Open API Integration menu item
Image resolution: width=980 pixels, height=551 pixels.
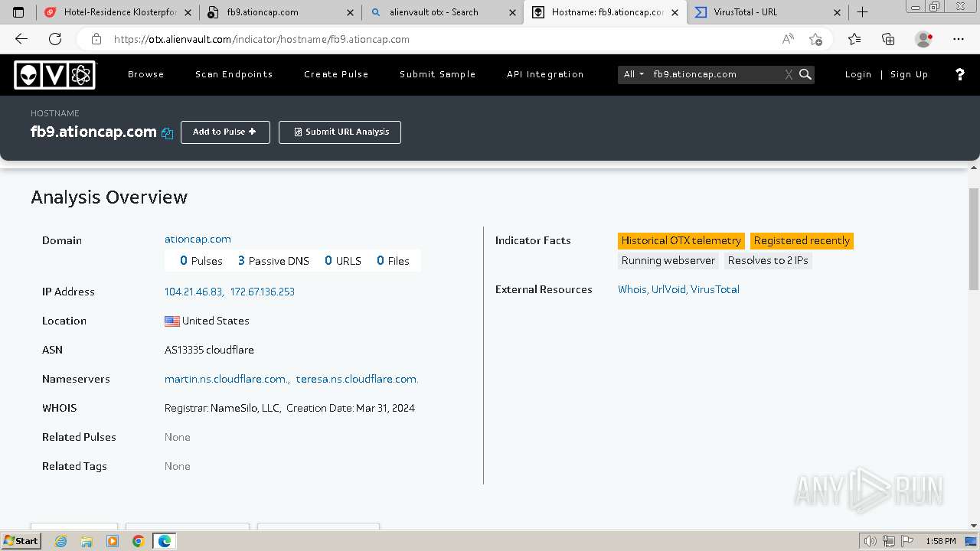545,74
